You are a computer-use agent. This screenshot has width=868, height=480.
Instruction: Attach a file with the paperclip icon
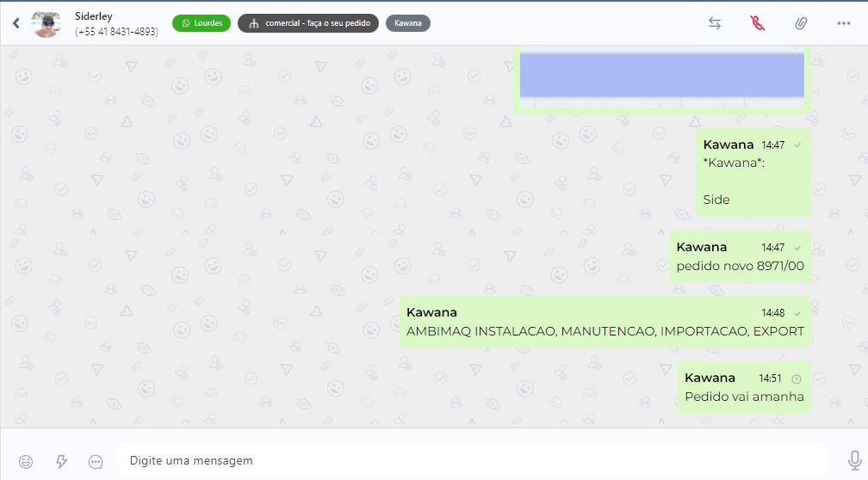[801, 23]
